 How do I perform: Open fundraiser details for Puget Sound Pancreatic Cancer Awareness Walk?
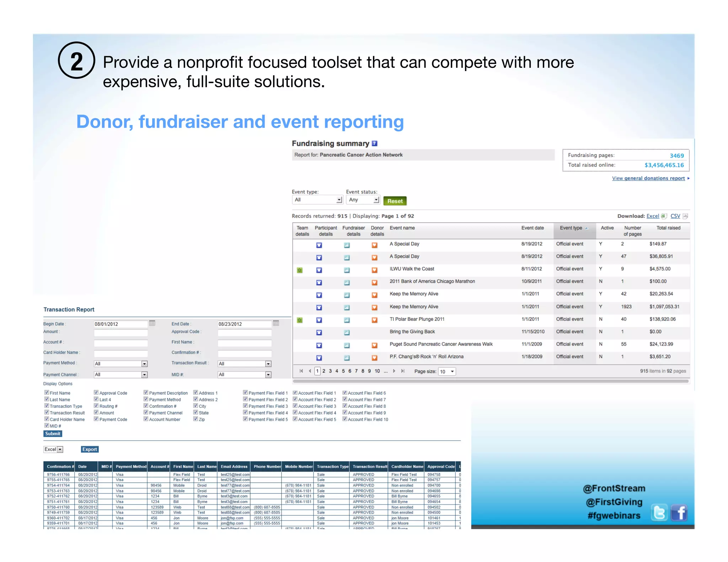click(x=347, y=345)
